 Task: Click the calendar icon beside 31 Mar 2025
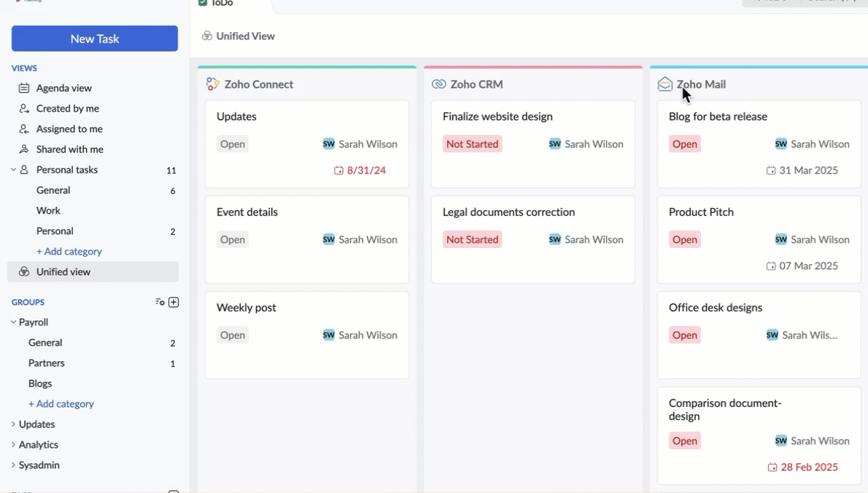coord(770,171)
